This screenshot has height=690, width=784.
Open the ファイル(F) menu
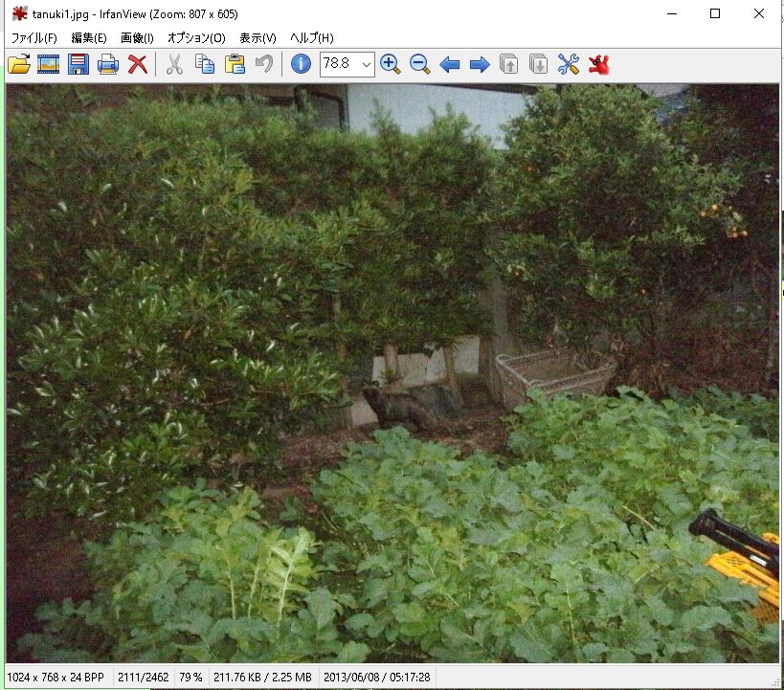(x=34, y=38)
